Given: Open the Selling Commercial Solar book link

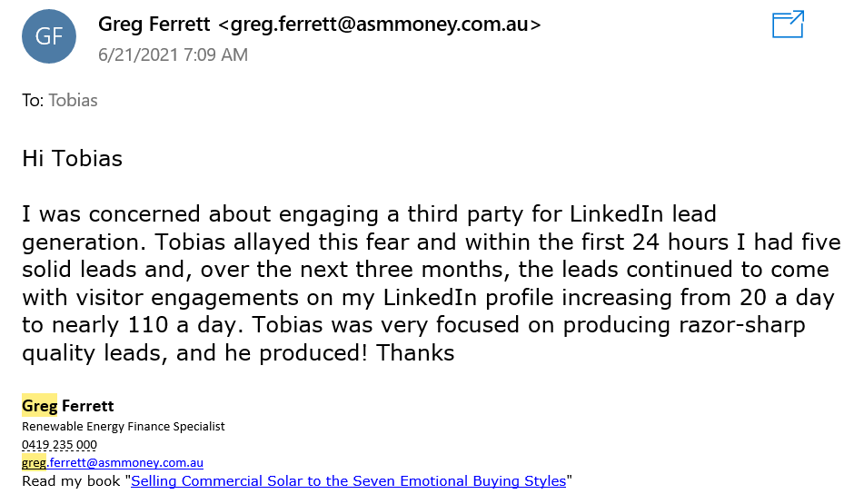Looking at the screenshot, I should pos(349,481).
